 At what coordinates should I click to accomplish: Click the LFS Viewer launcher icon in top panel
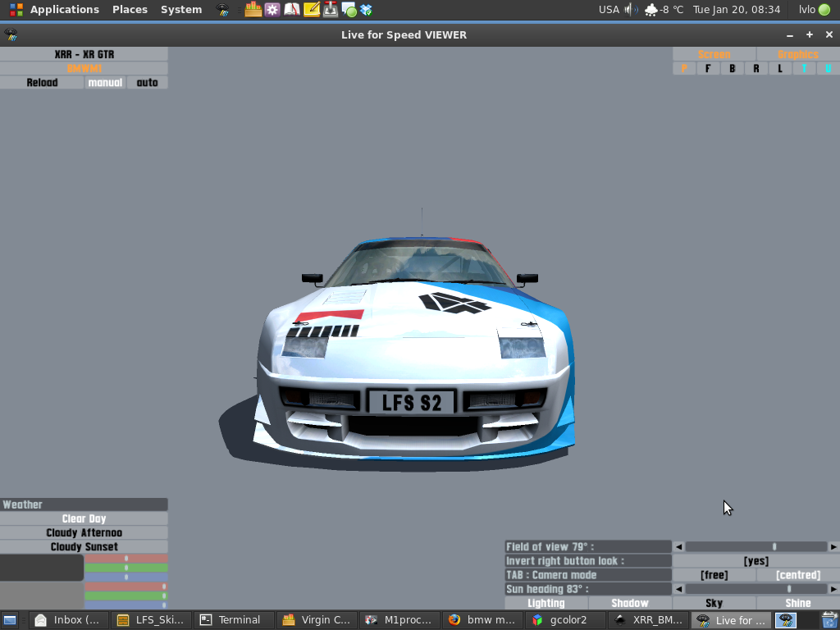point(222,10)
